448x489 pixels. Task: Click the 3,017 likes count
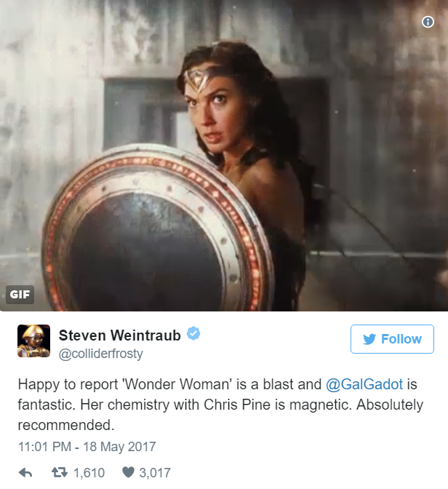[155, 473]
